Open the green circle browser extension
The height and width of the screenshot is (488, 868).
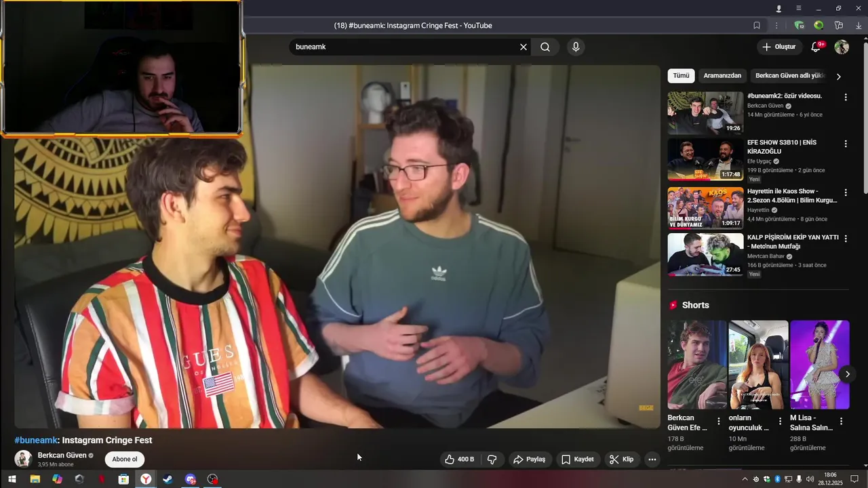[818, 26]
